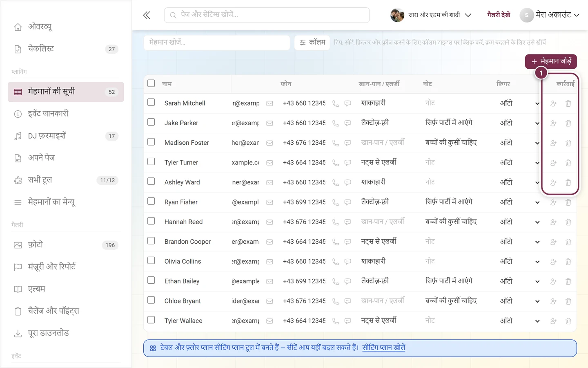Open the message icon for Ethan Bailey
This screenshot has height=368, width=588.
coord(348,281)
